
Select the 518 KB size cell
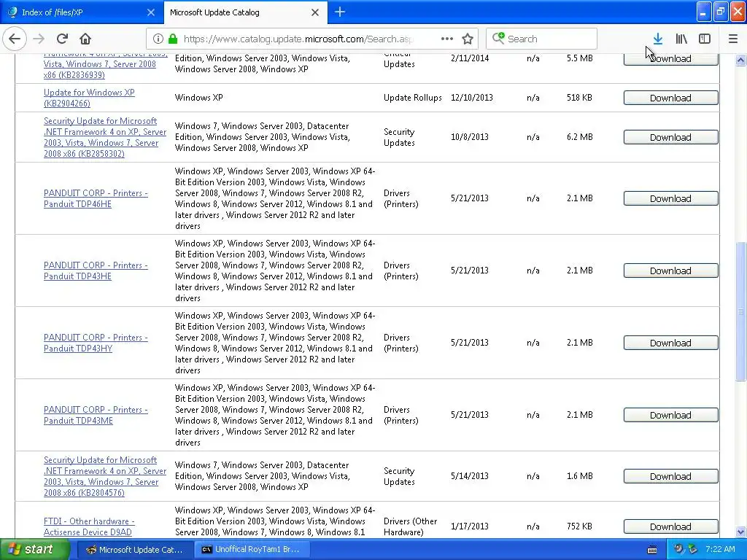579,98
